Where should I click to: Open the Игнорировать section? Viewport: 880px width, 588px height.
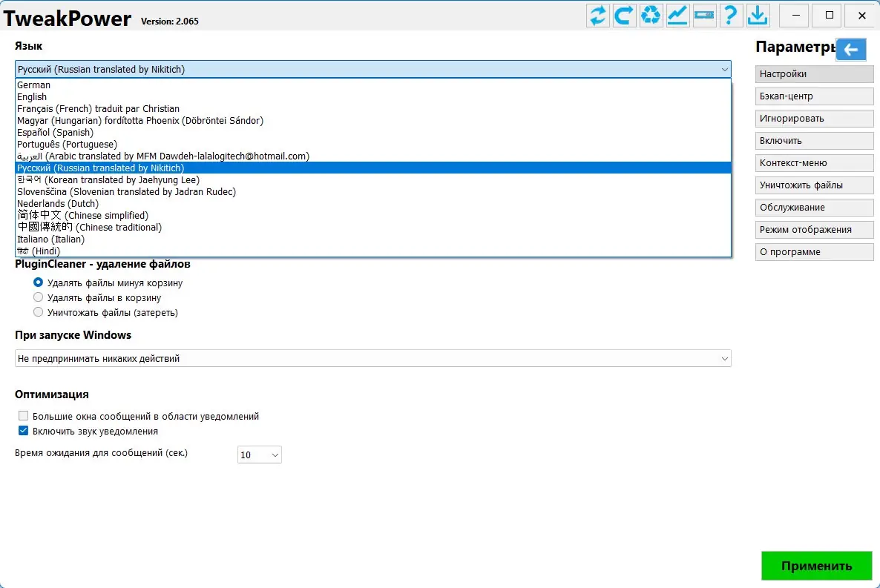pos(815,119)
